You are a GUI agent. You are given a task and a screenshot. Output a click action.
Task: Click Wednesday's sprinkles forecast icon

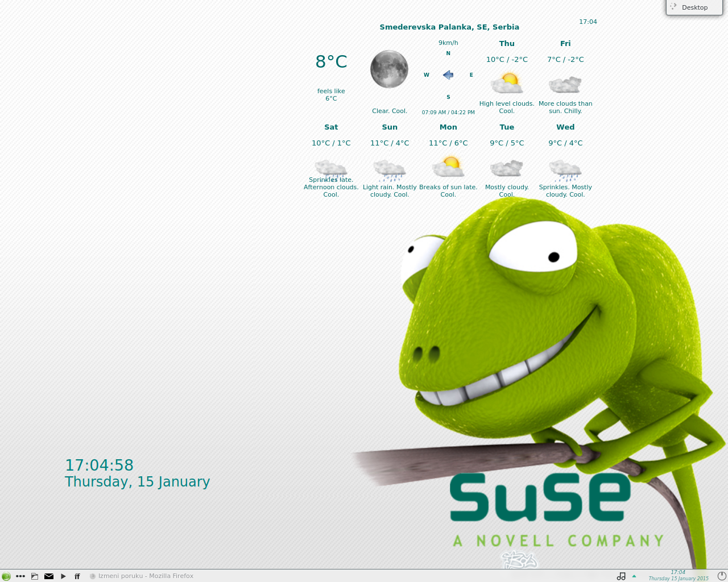coord(565,170)
